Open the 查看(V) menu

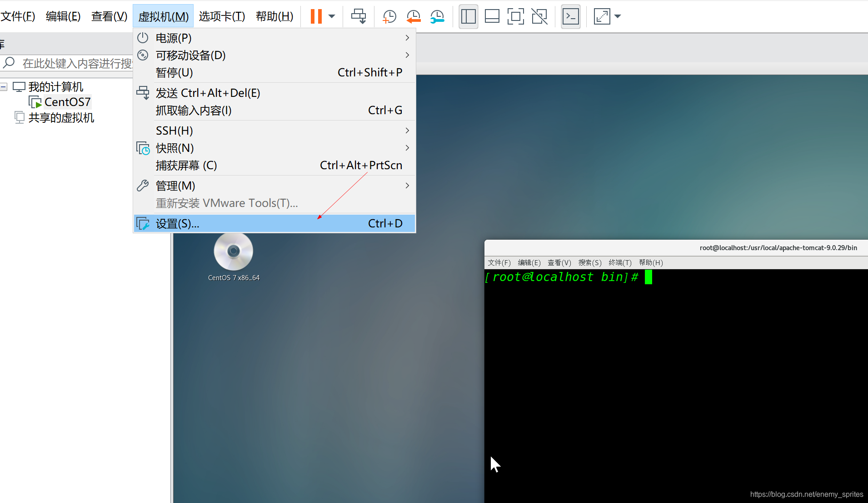pos(109,16)
